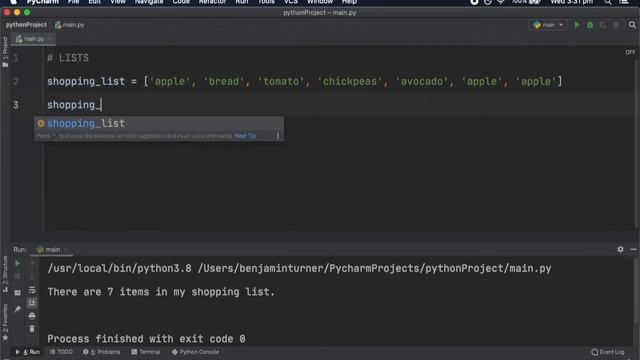
Task: Open the Run menu in the menu bar
Action: coord(242,2)
